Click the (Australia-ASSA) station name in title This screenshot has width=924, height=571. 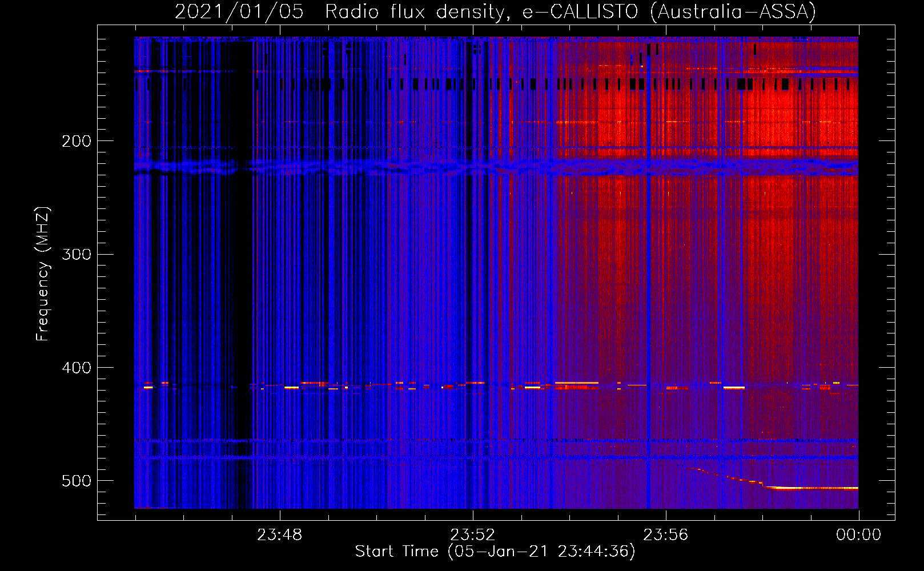(733, 12)
